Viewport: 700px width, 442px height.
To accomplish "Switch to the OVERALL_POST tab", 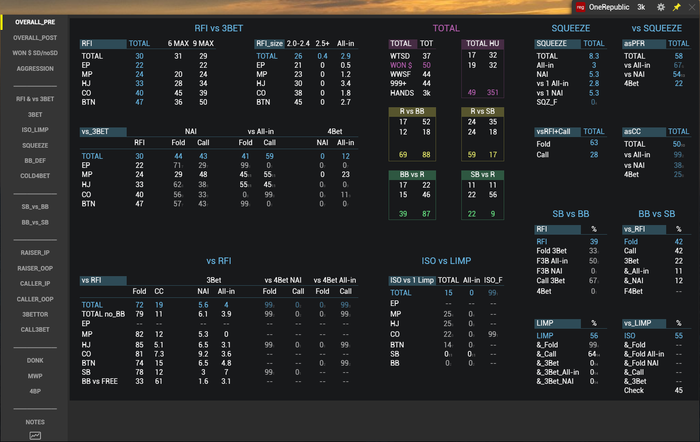I will (35, 38).
